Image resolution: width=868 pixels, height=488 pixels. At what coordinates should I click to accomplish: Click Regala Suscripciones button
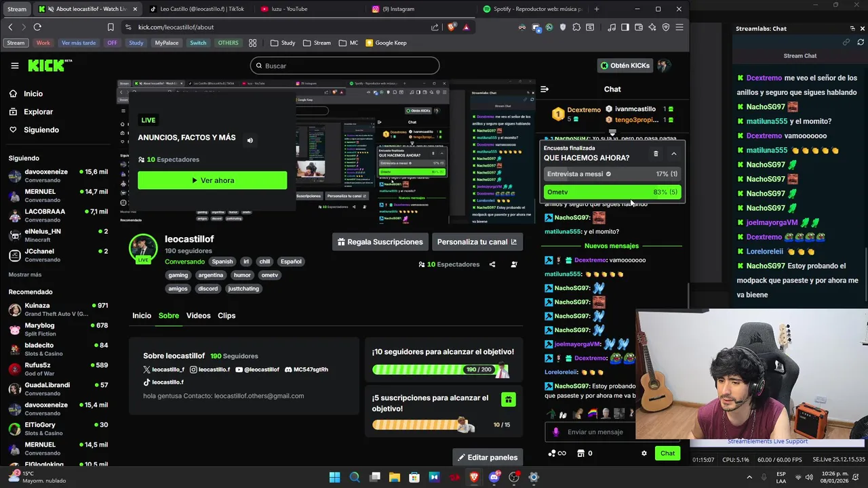380,242
